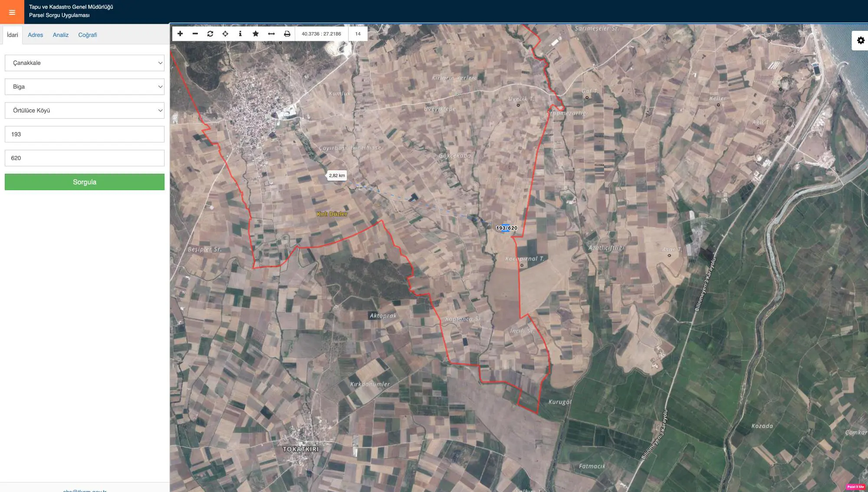Click the 2,82 km measurement label

click(x=337, y=176)
